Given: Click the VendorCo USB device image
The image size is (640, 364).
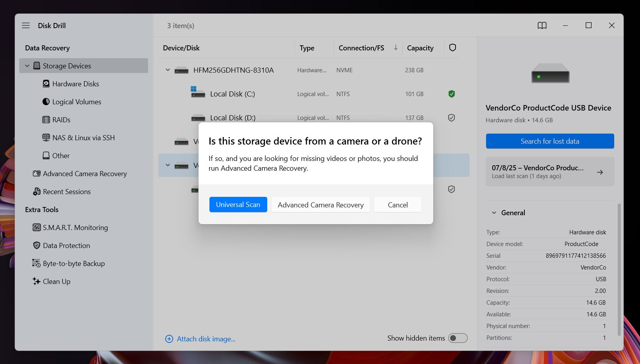Looking at the screenshot, I should pos(550,73).
